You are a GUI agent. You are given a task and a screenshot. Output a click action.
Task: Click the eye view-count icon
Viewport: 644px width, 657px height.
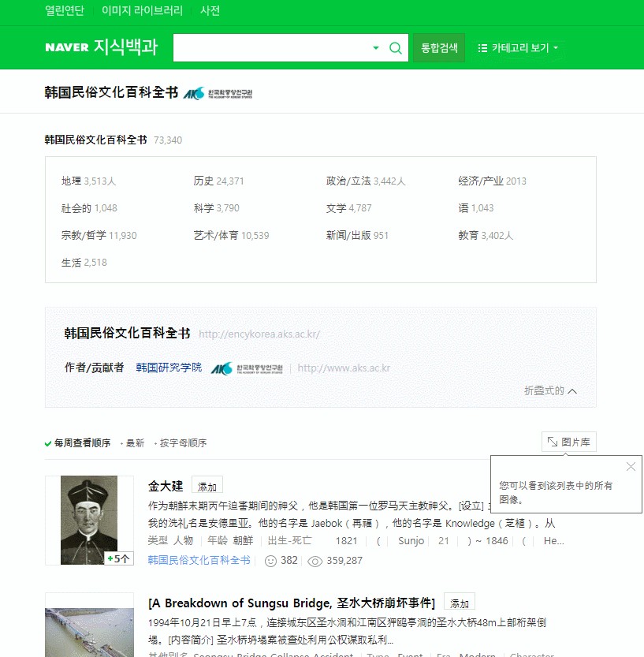point(315,561)
